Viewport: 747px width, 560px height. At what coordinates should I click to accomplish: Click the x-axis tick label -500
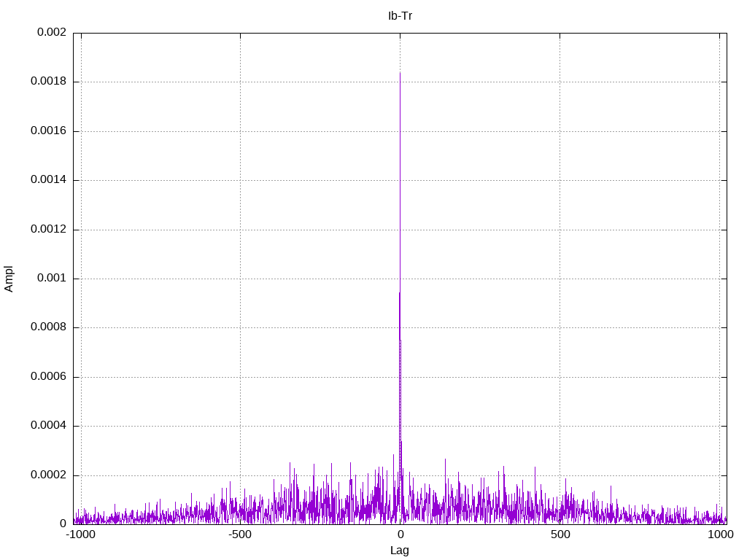pos(239,534)
